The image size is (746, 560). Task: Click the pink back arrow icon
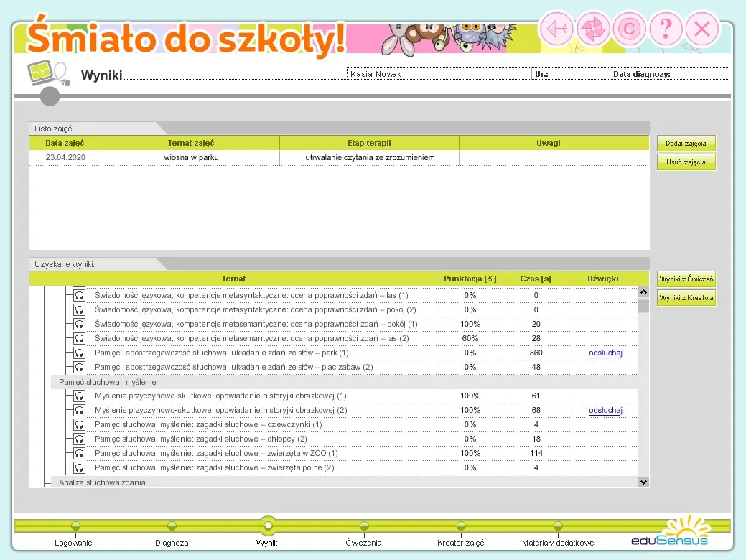click(556, 29)
